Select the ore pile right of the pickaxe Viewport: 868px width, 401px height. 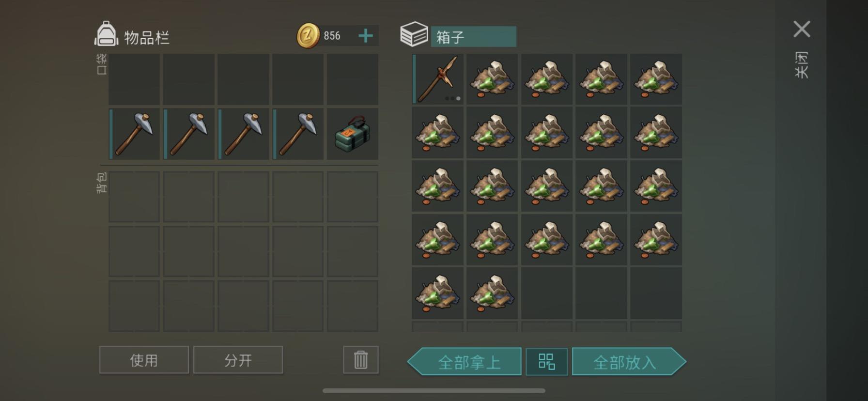click(x=493, y=79)
